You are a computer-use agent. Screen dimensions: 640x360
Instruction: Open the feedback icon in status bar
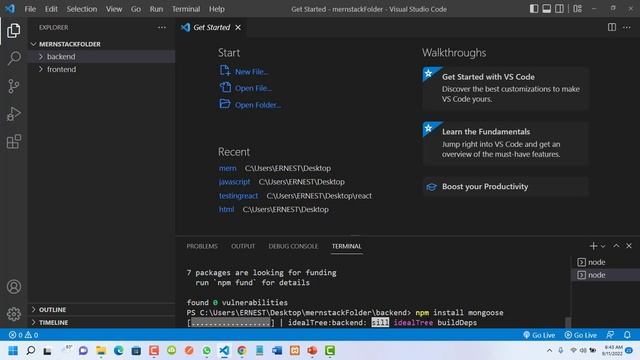point(610,335)
